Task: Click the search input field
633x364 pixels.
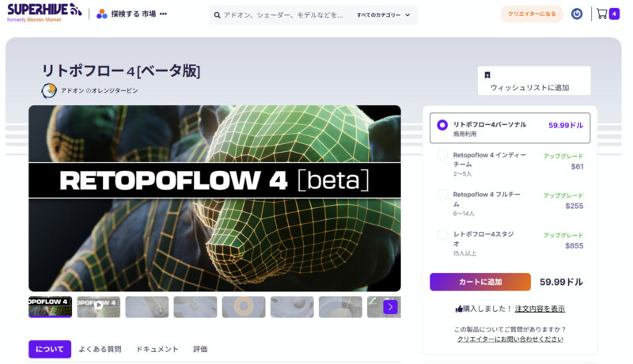Action: pos(284,15)
